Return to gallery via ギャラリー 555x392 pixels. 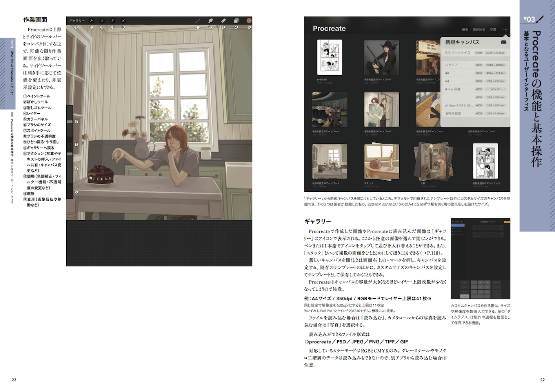click(x=77, y=21)
